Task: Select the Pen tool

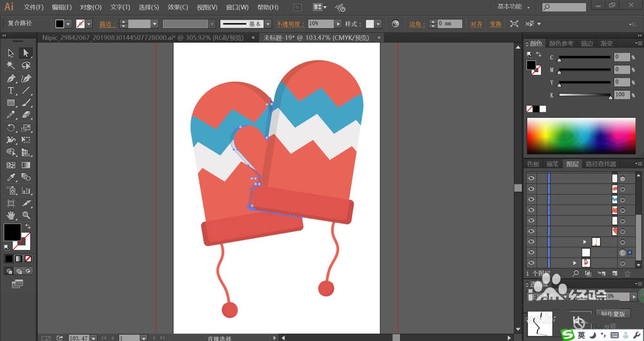Action: (11, 78)
